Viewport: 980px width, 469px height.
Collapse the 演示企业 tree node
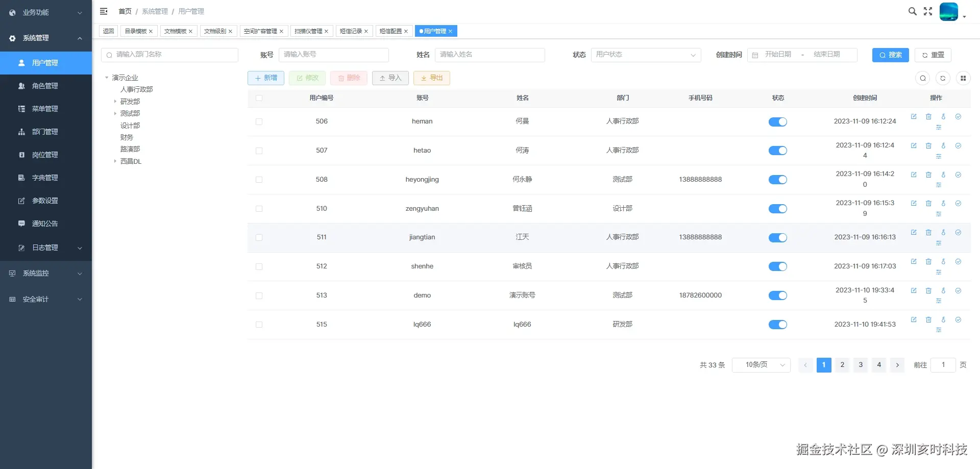click(x=107, y=78)
